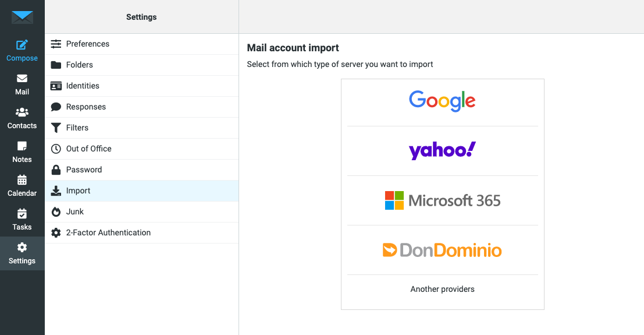Open the Calendar icon in sidebar
Viewport: 644px width, 335px height.
(22, 180)
